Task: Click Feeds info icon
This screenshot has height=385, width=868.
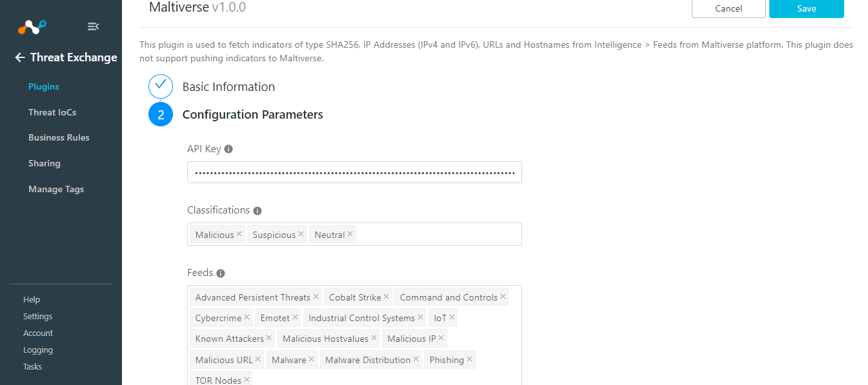Action: tap(221, 273)
